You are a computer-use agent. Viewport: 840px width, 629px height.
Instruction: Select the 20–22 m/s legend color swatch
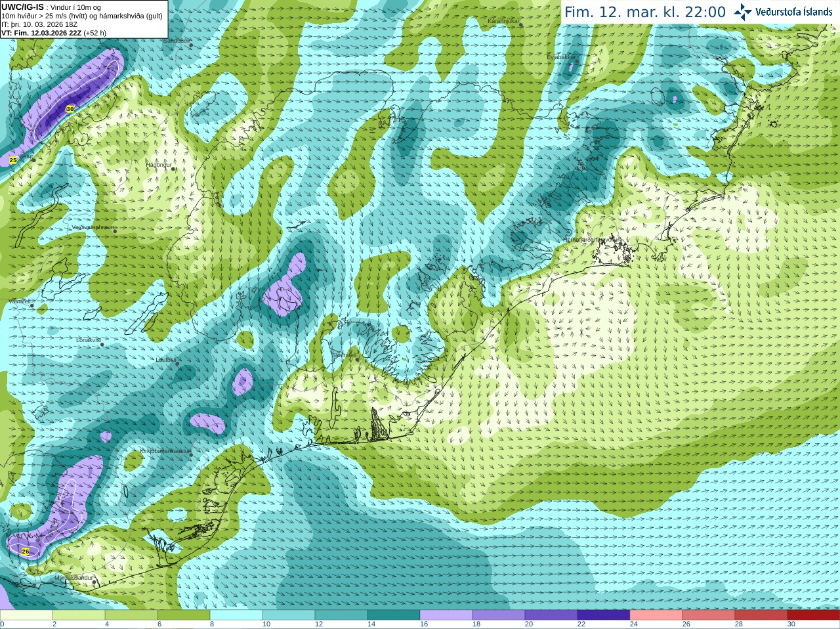pyautogui.click(x=551, y=615)
